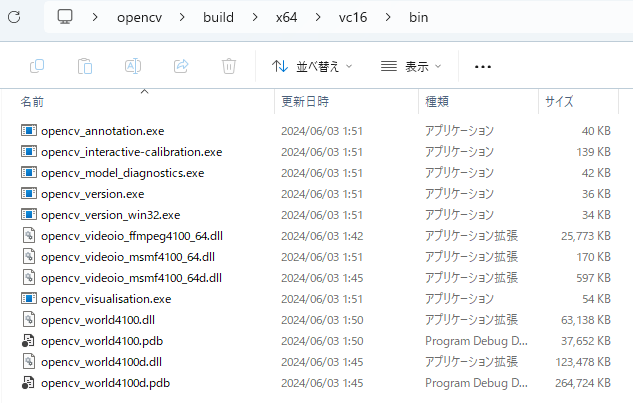Viewport: 633px width, 403px height.
Task: Open the 表示 view dropdown
Action: pos(411,66)
